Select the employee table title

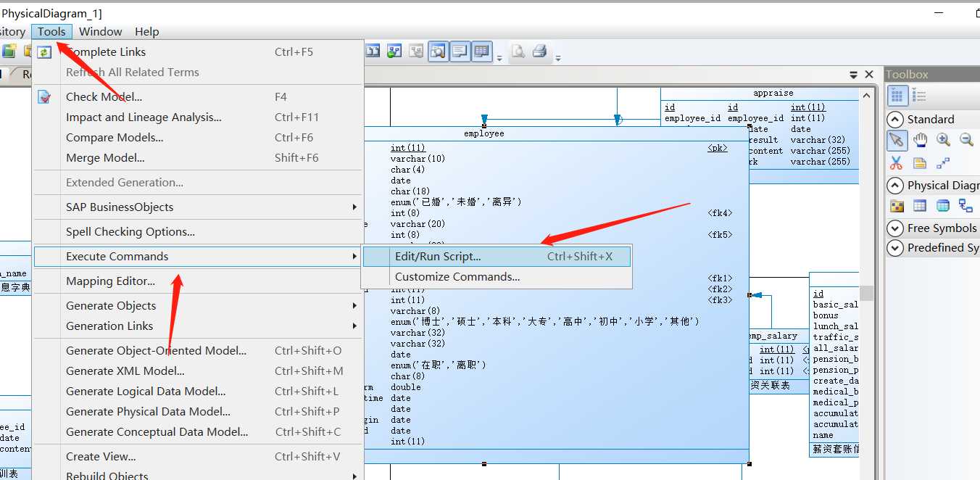[x=483, y=133]
